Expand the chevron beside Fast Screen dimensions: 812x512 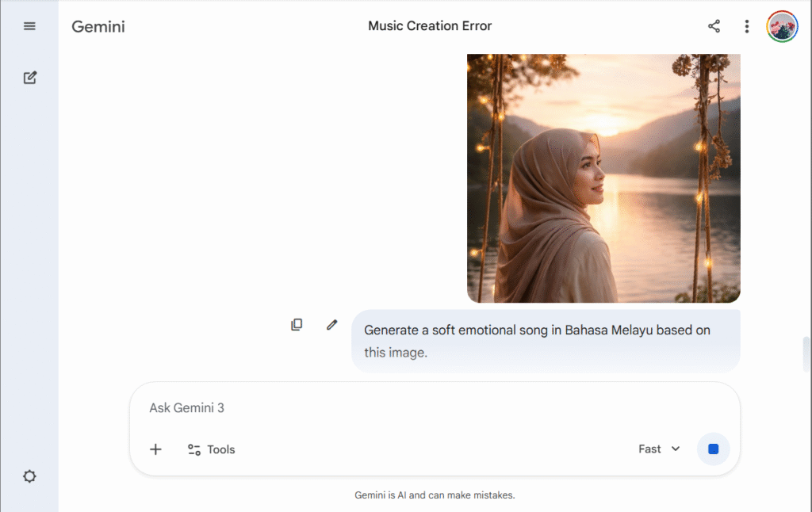[676, 449]
